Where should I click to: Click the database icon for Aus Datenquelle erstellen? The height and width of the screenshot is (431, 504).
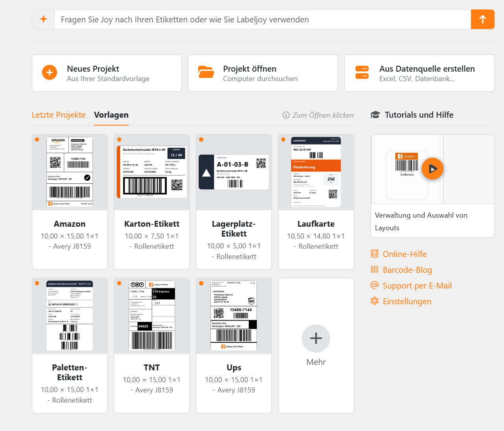coord(362,72)
